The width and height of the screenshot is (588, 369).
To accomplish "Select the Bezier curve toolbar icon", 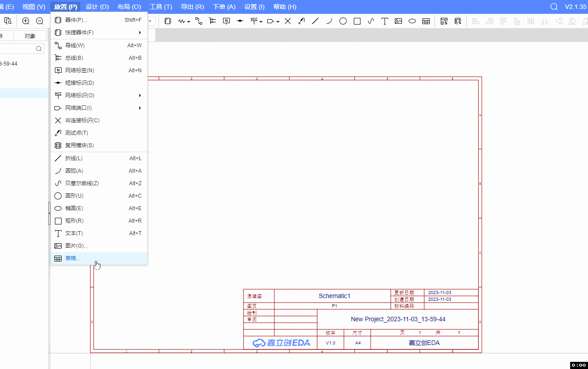I will 371,21.
